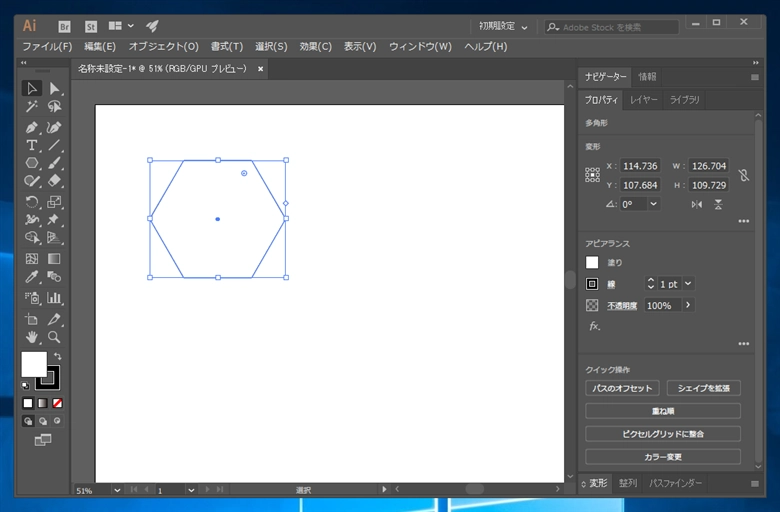Switch to the ライブラリ tab
The width and height of the screenshot is (780, 512).
point(684,100)
